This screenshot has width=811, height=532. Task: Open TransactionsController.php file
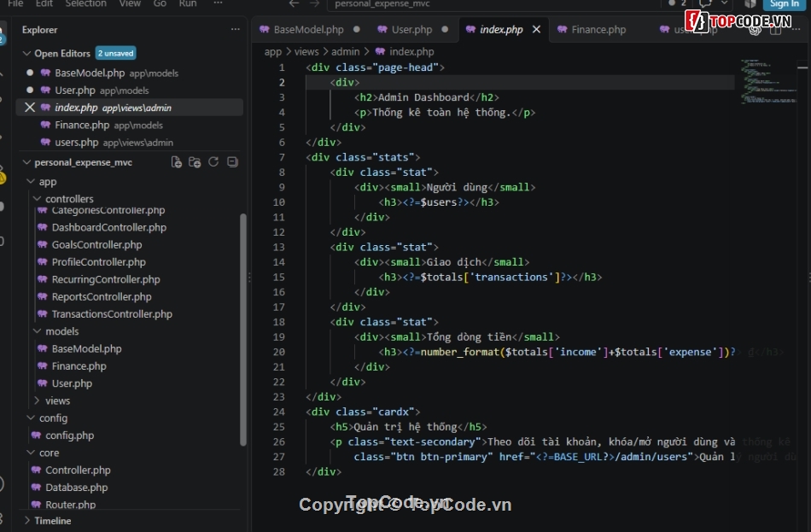click(x=112, y=314)
